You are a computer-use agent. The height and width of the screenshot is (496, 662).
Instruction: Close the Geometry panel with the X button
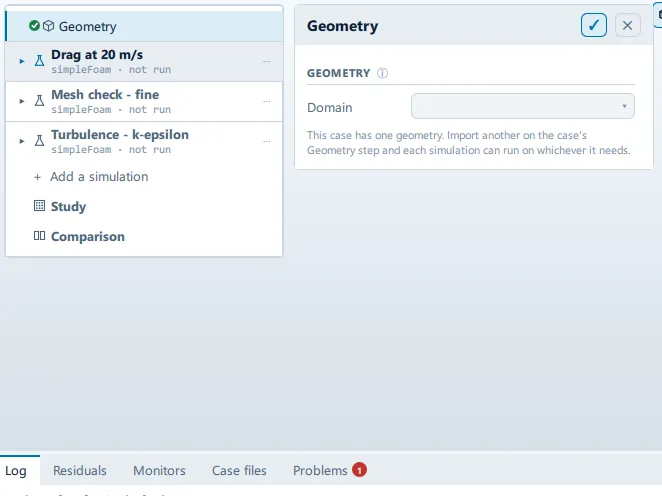(627, 25)
